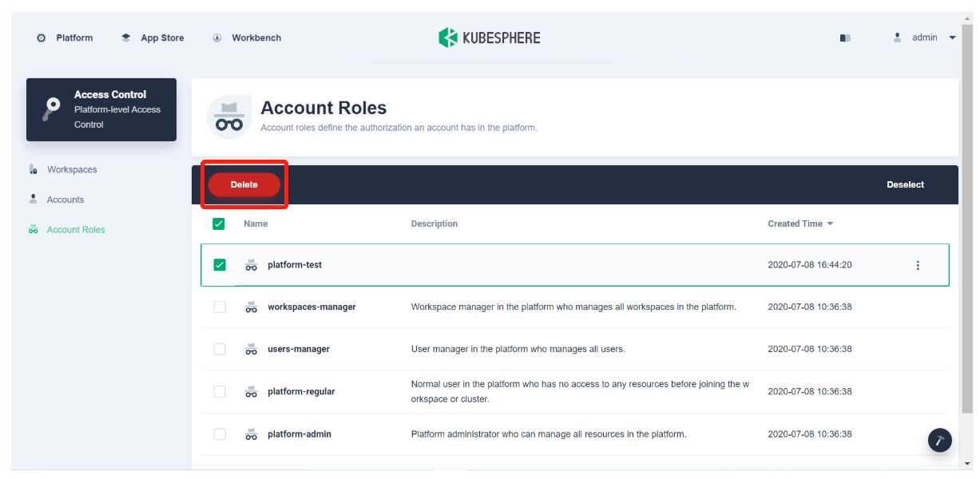Open the Platform gear menu
Screen dimensions: 980x479
[x=42, y=38]
